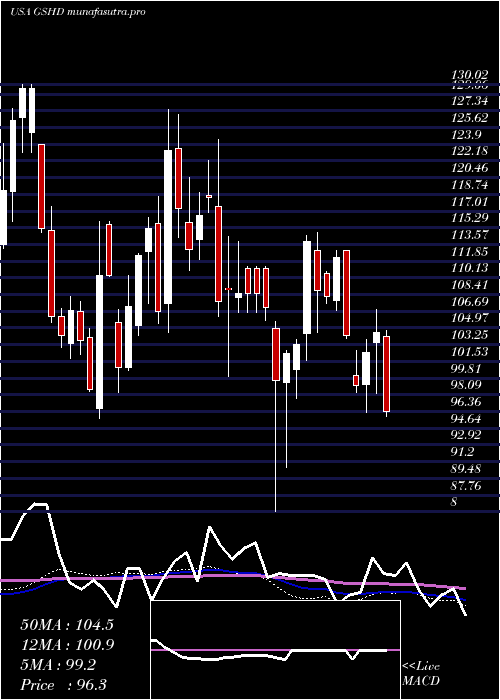Click the 106.69 price level label
This screenshot has height=700, width=500.
(x=469, y=302)
